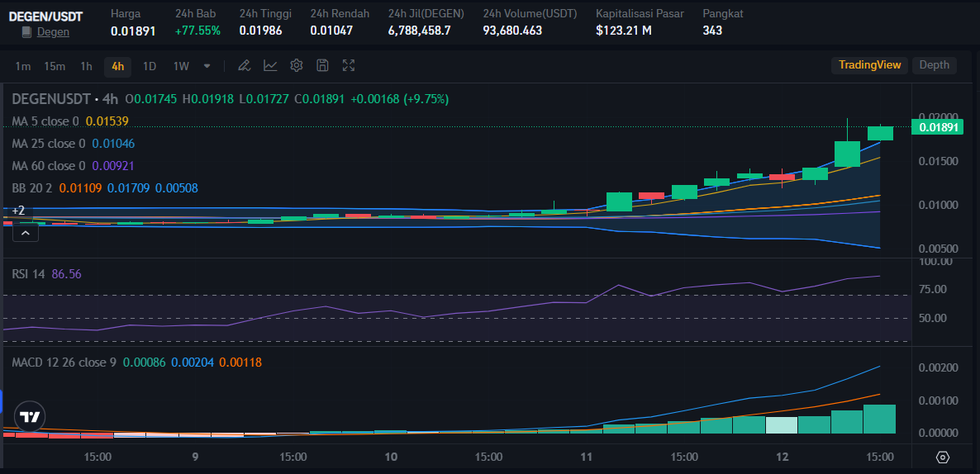Click the date 10 marker on time axis
This screenshot has width=980, height=474.
pos(391,457)
